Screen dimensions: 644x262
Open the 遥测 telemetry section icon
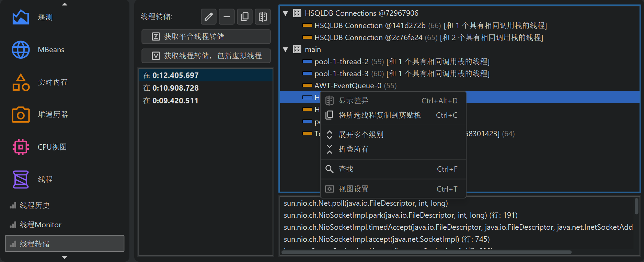[x=21, y=17]
